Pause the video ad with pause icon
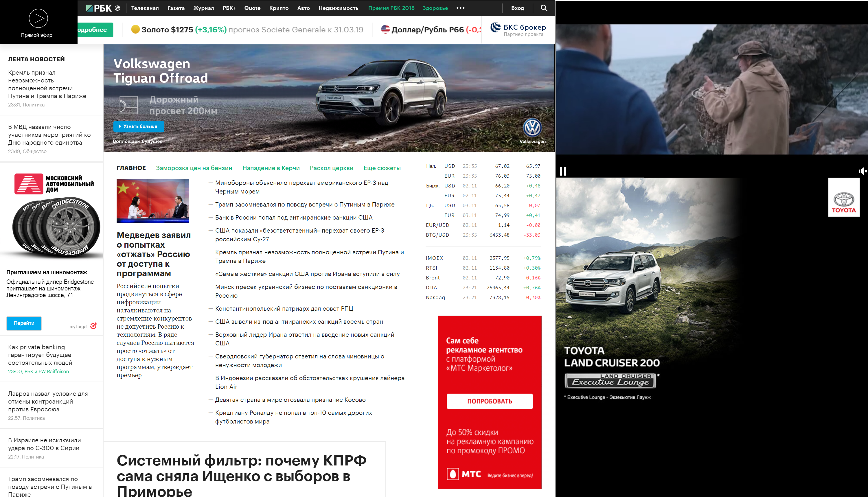This screenshot has height=497, width=868. click(563, 171)
